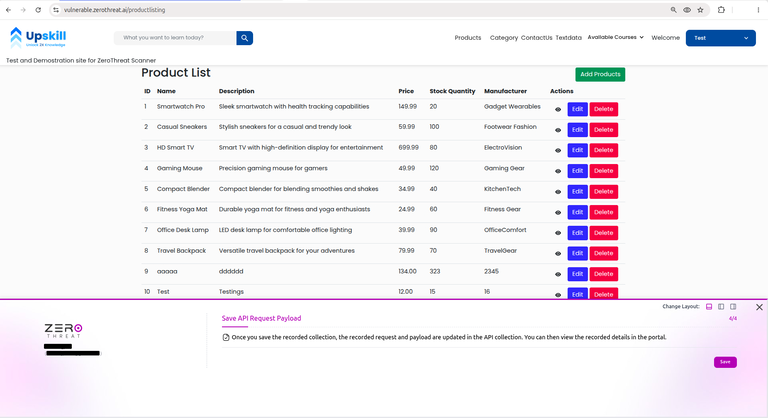Focus the 'What you want to learn' search field
The width and height of the screenshot is (768, 418).
click(x=175, y=38)
